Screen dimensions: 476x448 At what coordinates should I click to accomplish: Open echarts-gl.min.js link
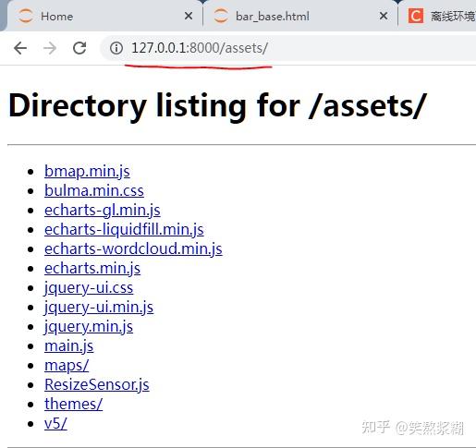[x=103, y=211]
